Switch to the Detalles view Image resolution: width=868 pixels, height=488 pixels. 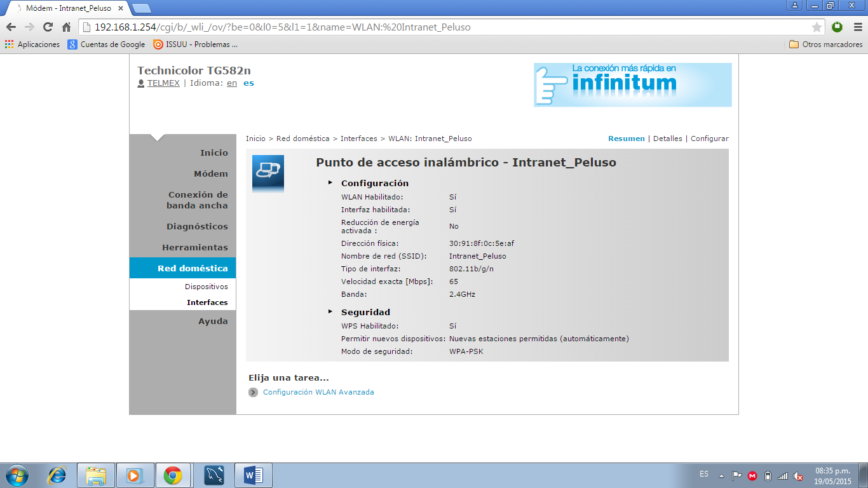pyautogui.click(x=668, y=138)
